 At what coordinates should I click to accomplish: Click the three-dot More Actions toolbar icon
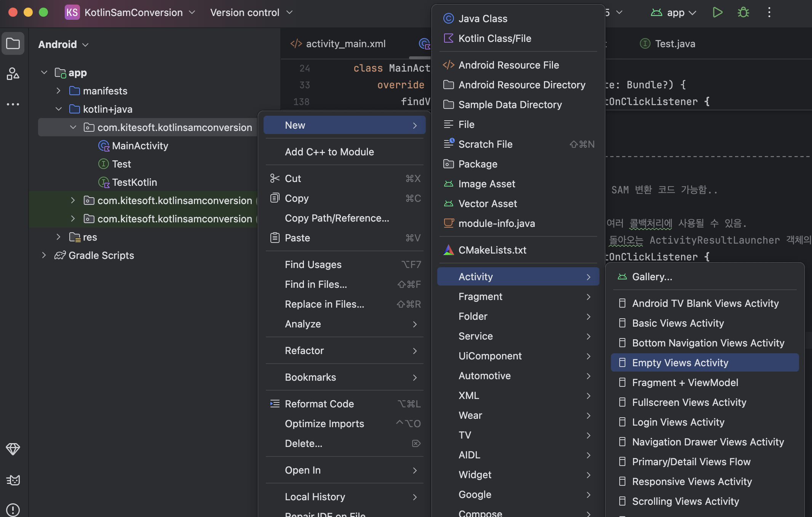769,13
